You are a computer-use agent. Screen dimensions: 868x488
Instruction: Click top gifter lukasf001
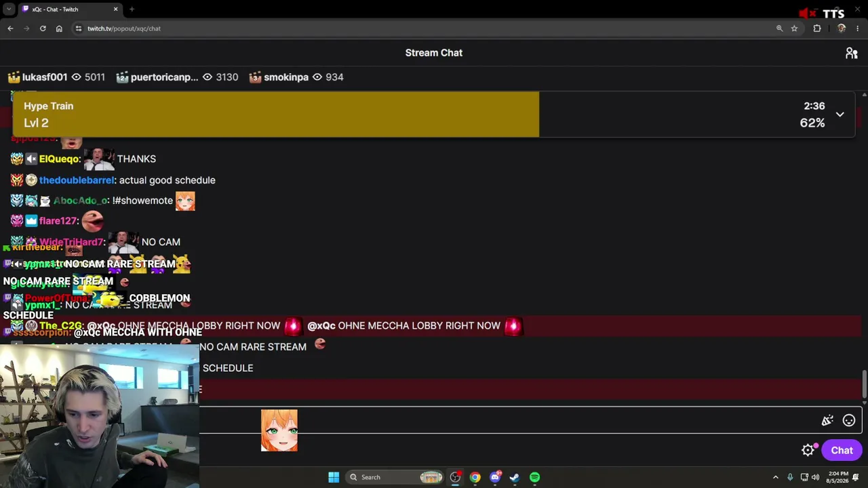(x=45, y=77)
